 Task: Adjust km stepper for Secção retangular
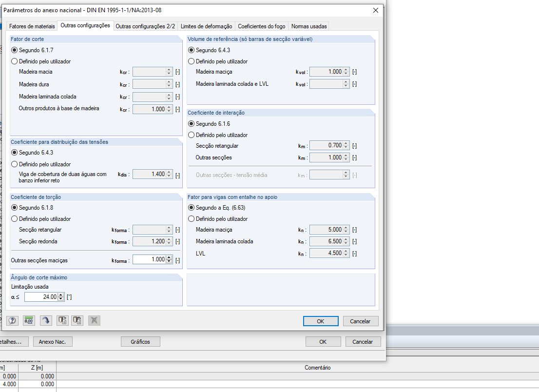[x=346, y=145]
